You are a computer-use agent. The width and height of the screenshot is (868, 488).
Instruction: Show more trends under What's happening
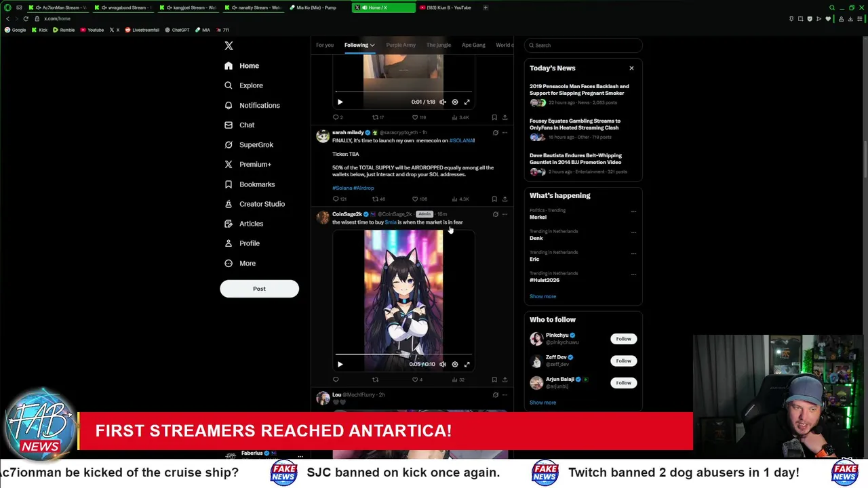[542, 296]
